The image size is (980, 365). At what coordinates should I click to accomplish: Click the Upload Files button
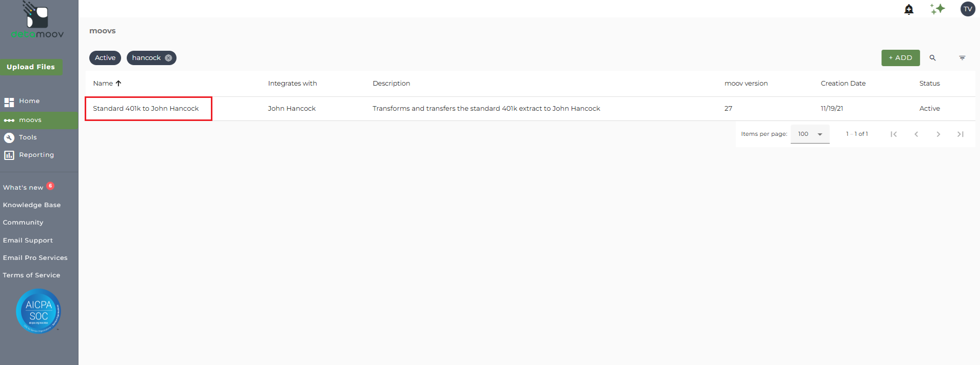31,67
